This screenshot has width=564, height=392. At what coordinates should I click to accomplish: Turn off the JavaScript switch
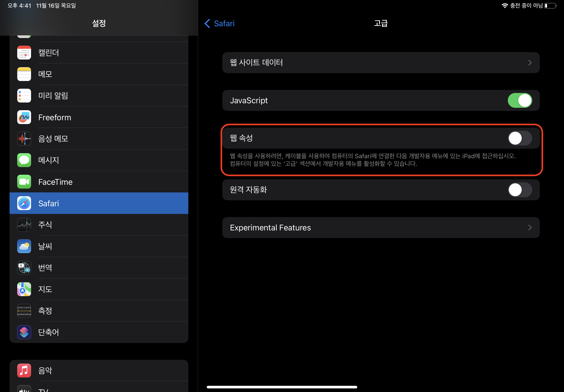[x=520, y=100]
